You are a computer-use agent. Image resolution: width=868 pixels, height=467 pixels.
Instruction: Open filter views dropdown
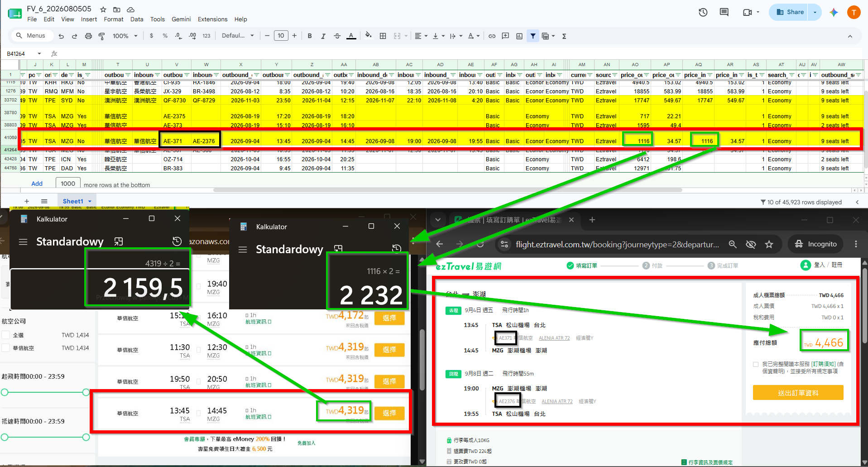(548, 36)
